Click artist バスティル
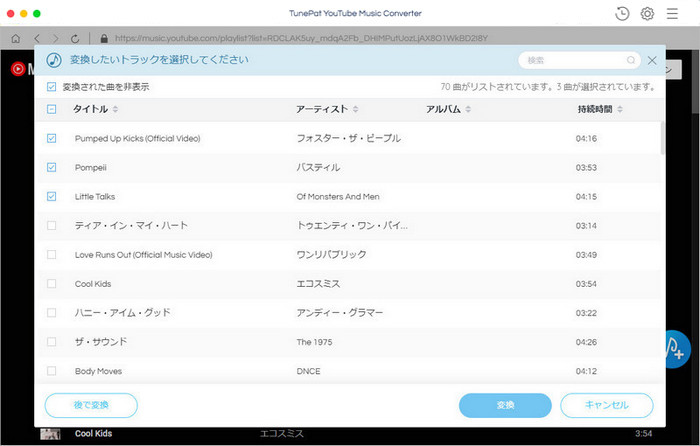 (318, 167)
